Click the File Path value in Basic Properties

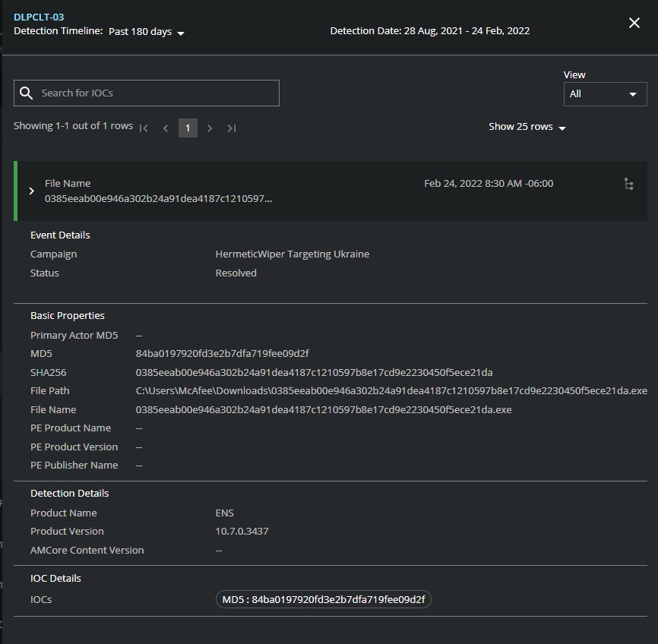(x=391, y=391)
